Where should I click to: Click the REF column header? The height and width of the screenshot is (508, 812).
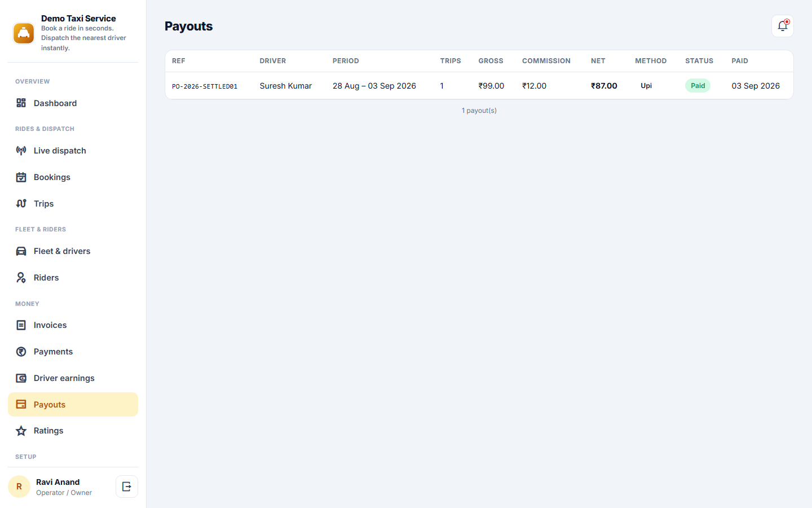[x=179, y=61]
